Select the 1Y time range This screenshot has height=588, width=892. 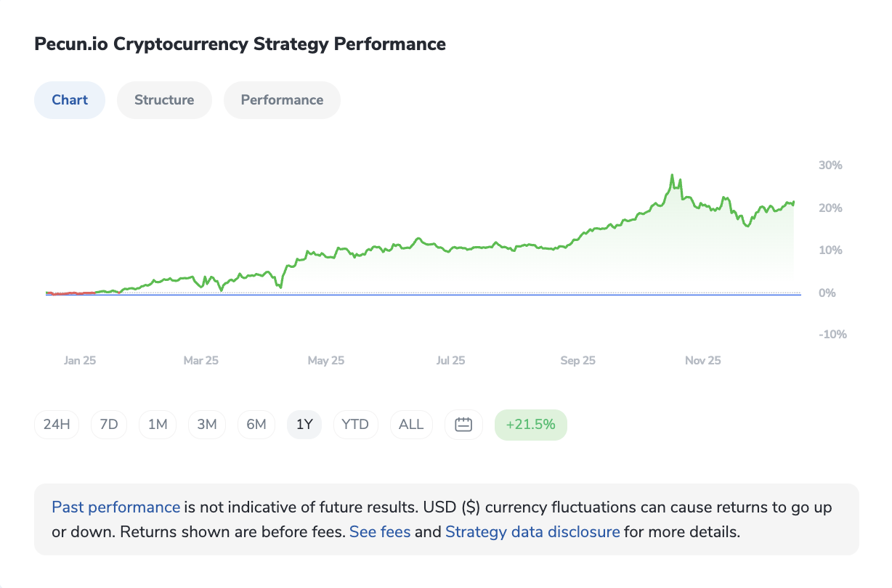[305, 425]
